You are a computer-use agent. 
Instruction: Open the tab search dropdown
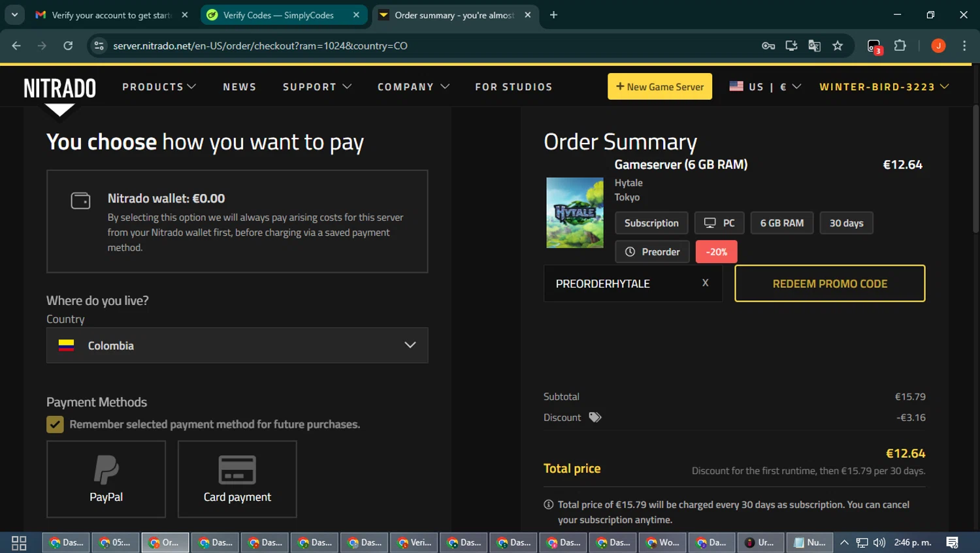pyautogui.click(x=14, y=15)
